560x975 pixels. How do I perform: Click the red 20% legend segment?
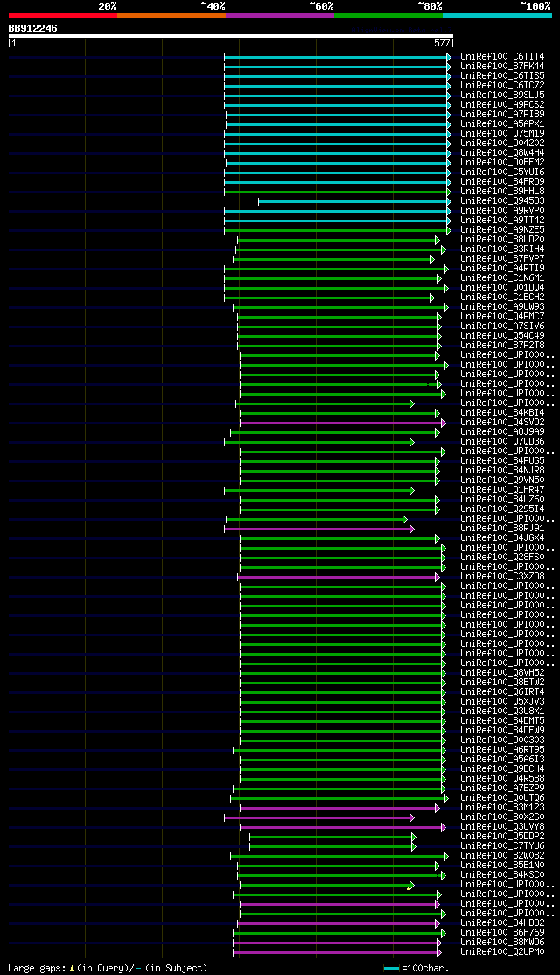[63, 16]
